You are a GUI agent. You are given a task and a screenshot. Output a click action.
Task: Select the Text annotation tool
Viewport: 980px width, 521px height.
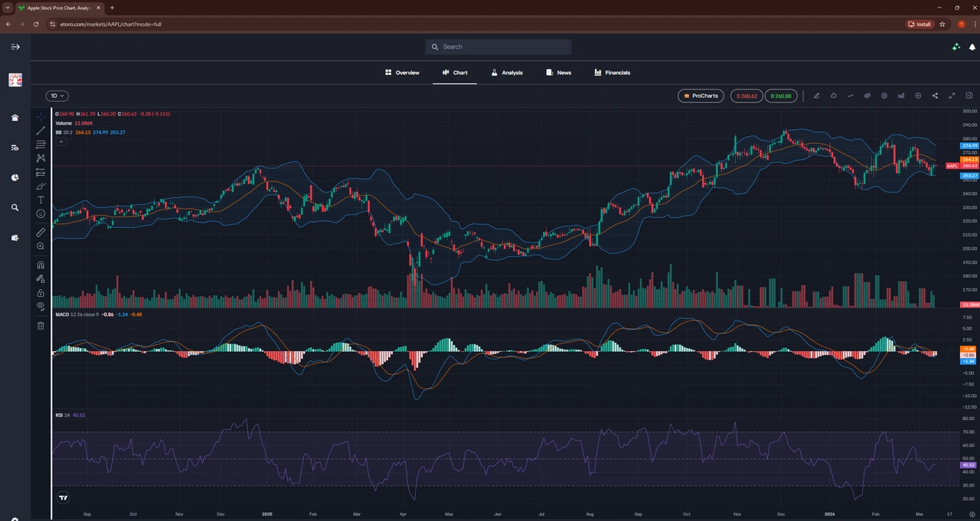click(x=41, y=200)
